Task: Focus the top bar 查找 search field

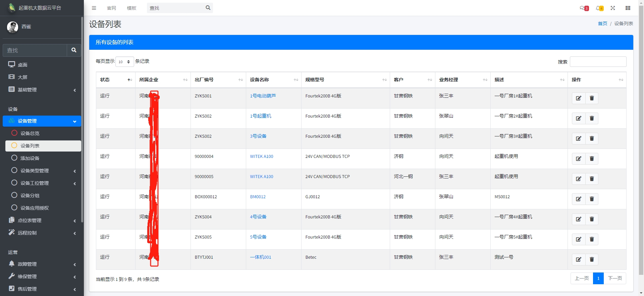Action: pos(176,8)
